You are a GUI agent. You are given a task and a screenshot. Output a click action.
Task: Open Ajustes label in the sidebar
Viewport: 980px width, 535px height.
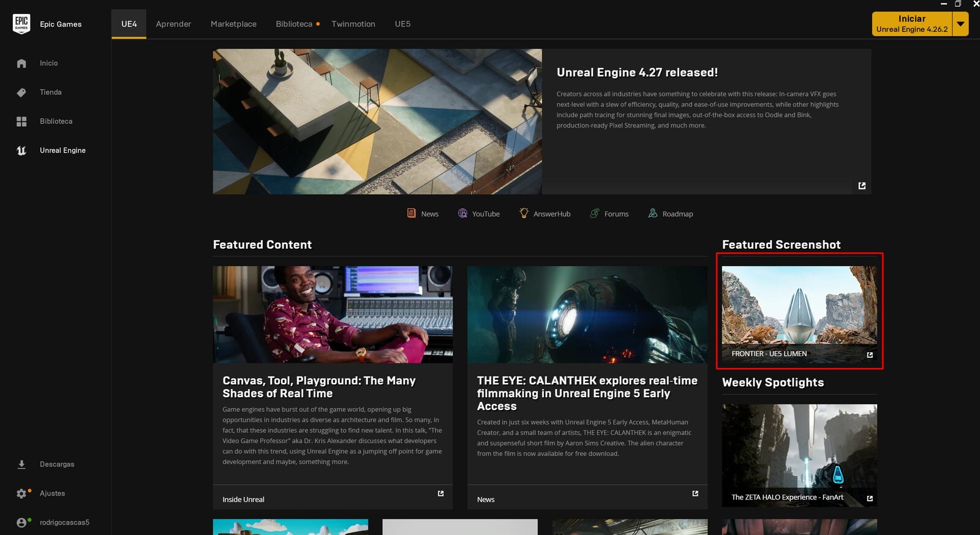click(x=52, y=493)
